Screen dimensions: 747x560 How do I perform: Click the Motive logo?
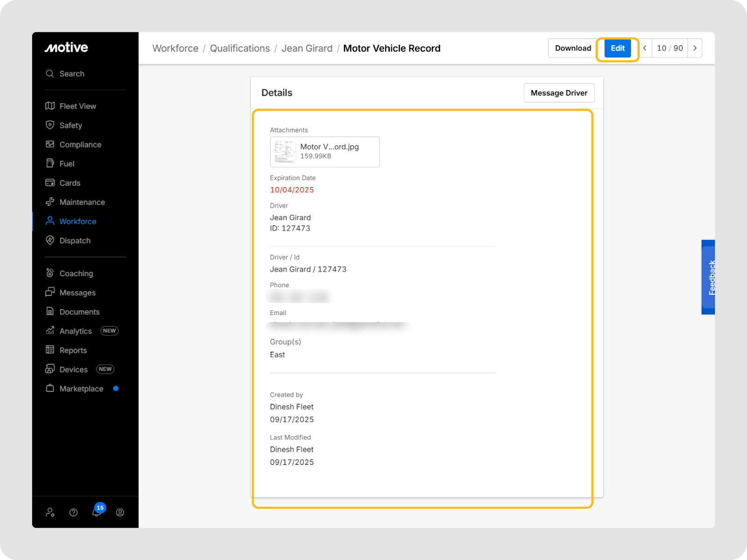click(x=66, y=48)
